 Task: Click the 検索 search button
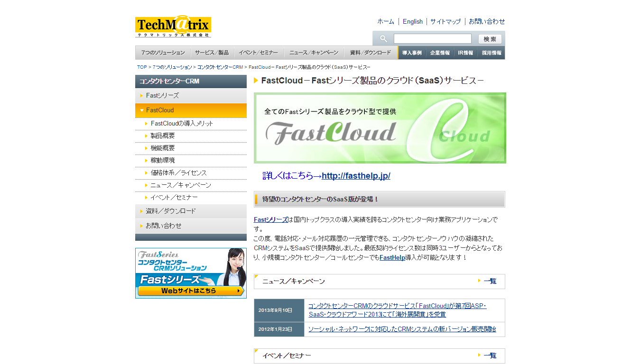click(490, 39)
